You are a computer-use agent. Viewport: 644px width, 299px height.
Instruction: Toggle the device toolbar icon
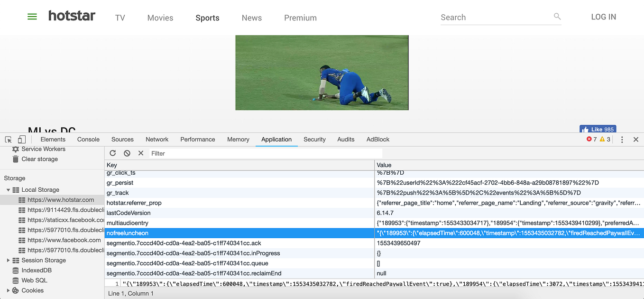(21, 140)
